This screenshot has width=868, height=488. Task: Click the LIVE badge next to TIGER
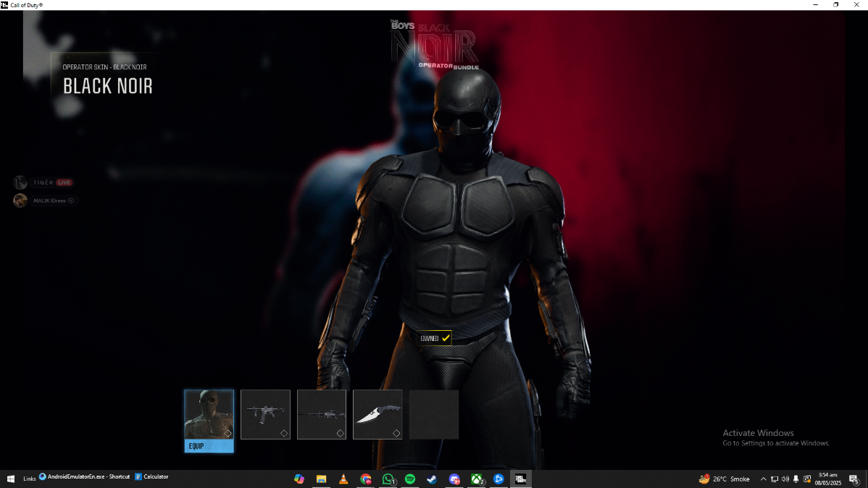click(x=64, y=182)
